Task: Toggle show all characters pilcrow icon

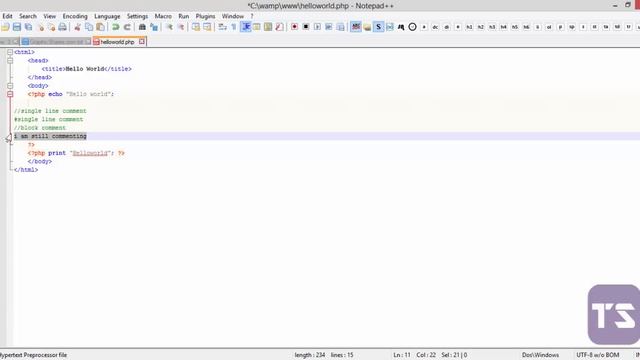Action: tap(234, 27)
